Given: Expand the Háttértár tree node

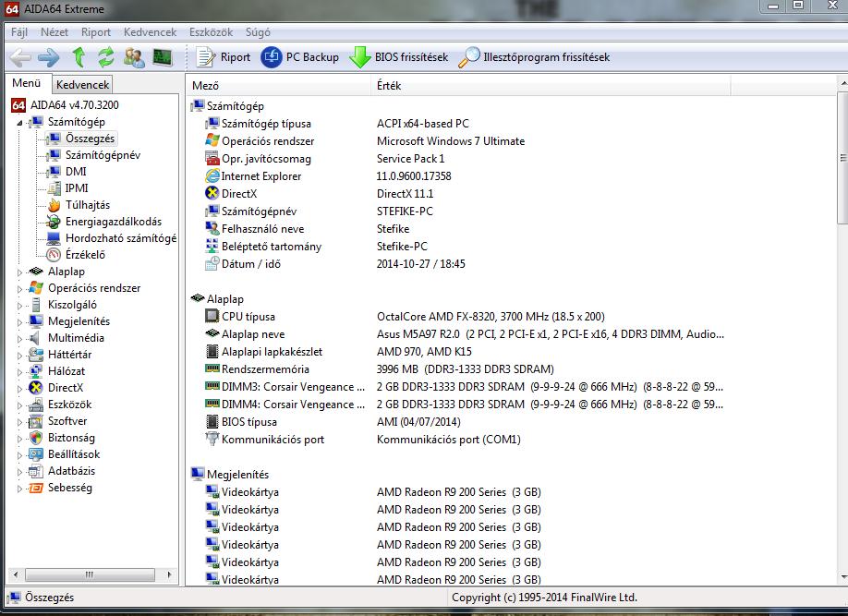Looking at the screenshot, I should click(19, 356).
